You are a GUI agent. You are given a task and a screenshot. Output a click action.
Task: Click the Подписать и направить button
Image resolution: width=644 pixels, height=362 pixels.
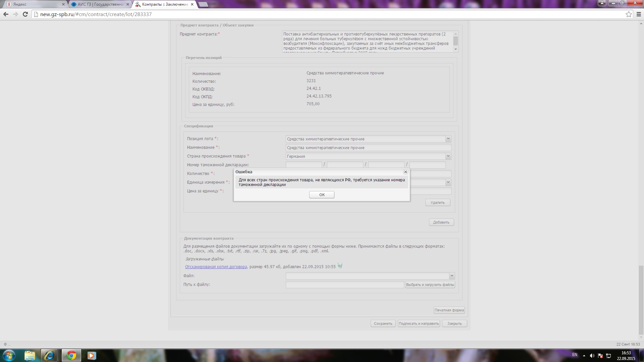tap(419, 323)
